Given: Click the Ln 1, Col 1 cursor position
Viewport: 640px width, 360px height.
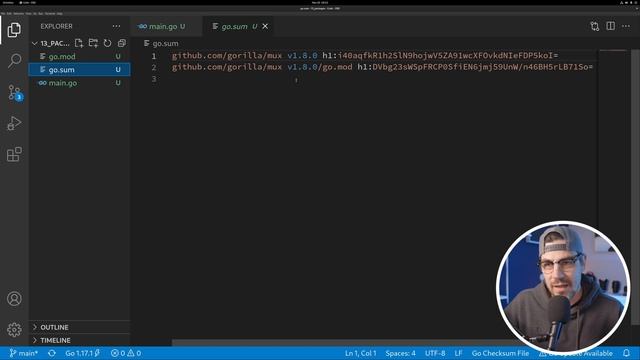Looking at the screenshot, I should click(360, 353).
